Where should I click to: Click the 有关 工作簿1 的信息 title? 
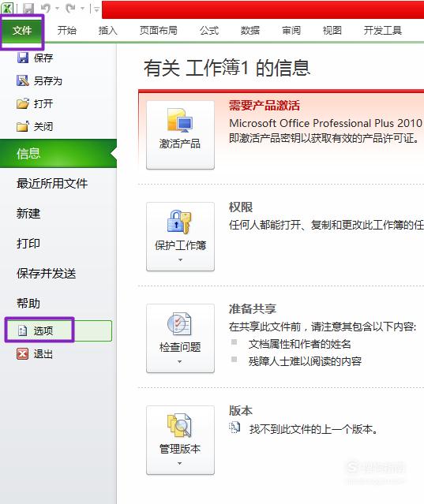(x=227, y=68)
